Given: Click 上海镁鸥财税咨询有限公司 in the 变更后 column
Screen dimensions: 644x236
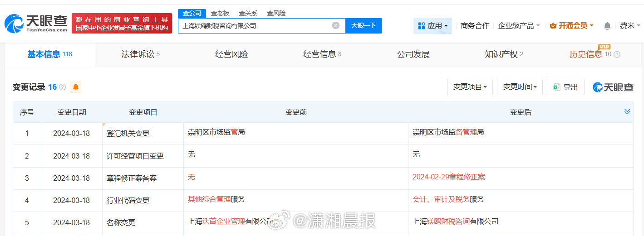Looking at the screenshot, I should click(455, 221).
